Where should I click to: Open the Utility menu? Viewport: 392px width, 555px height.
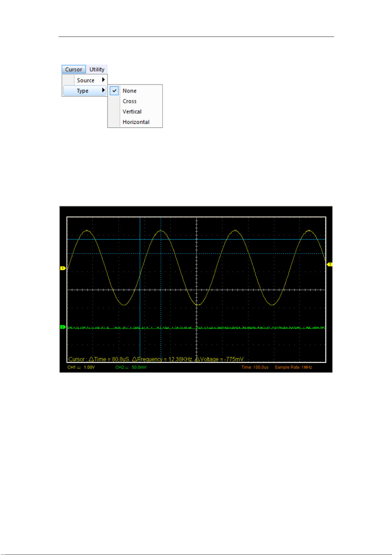[x=97, y=69]
